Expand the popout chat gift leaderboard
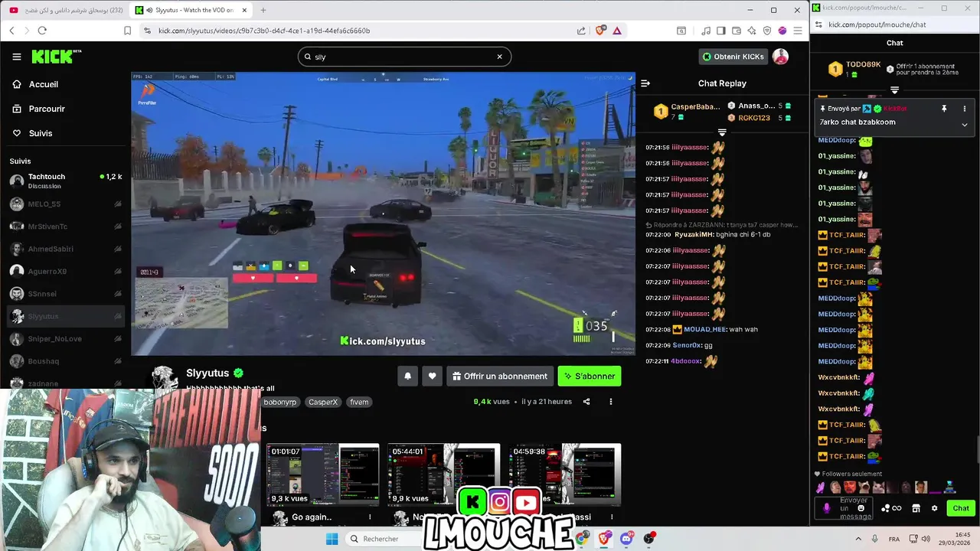980x551 pixels. [894, 90]
